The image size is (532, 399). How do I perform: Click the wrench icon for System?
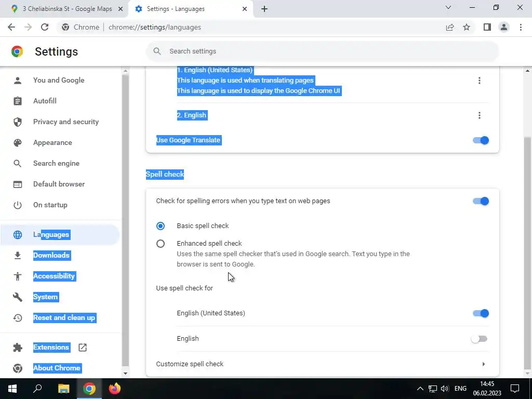[17, 297]
